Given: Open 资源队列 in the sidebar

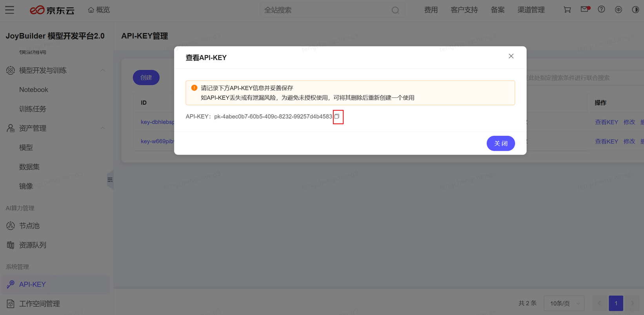Looking at the screenshot, I should click(x=33, y=245).
